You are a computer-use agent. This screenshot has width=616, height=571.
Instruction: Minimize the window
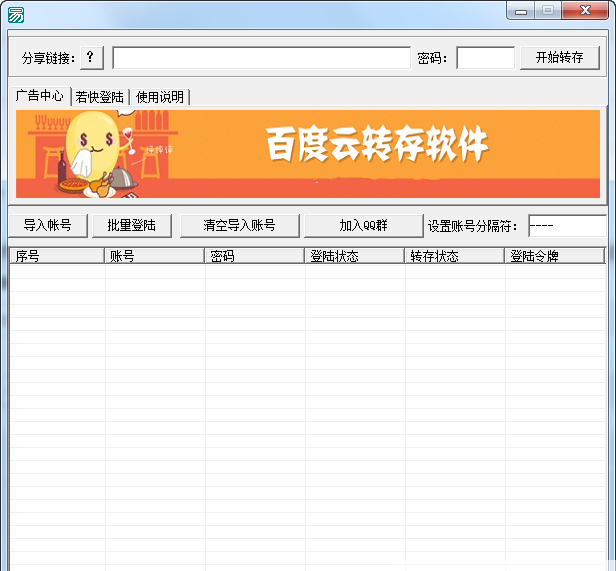521,11
